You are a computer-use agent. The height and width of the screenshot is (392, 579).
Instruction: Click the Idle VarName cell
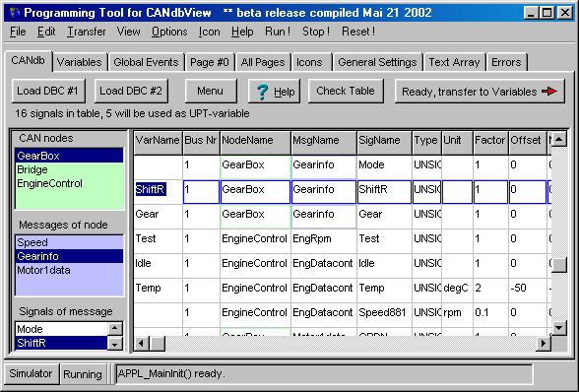point(158,266)
